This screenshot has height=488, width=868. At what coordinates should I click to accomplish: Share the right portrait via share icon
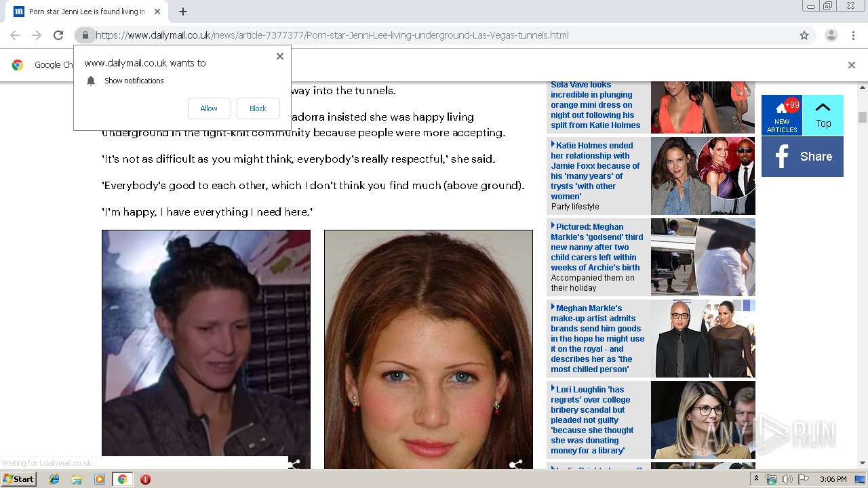[516, 464]
